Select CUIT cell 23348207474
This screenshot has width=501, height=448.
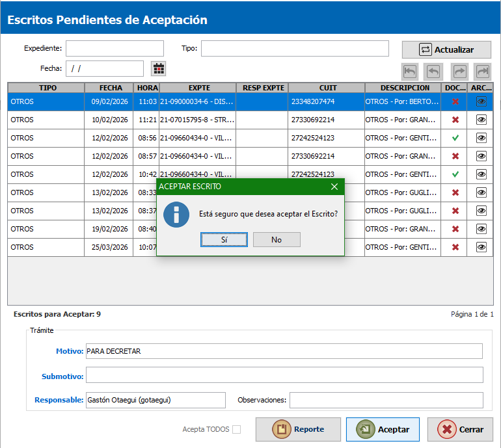(326, 101)
